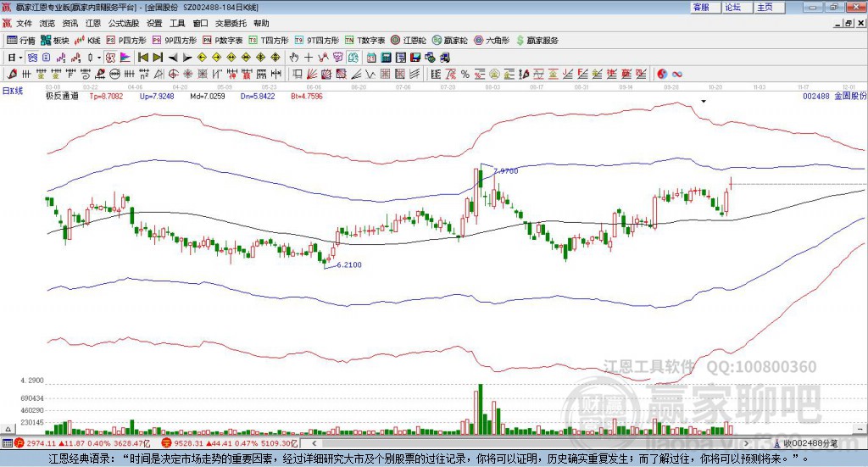Click the Dn=5.8422 value
Viewport: 868px width, 467px height.
pos(258,97)
